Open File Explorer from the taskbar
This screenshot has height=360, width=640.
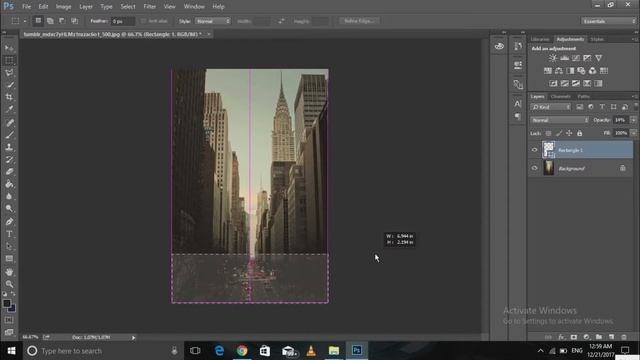pyautogui.click(x=333, y=351)
